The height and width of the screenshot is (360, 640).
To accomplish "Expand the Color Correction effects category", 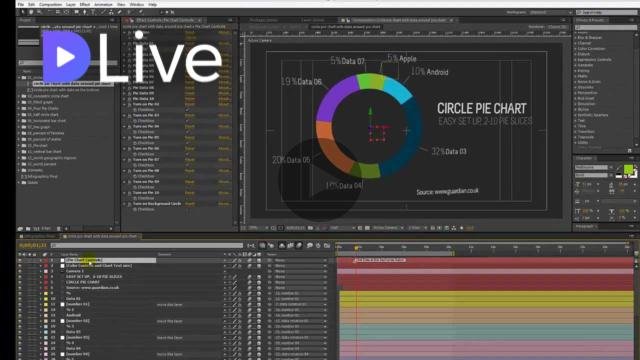I will coord(576,49).
